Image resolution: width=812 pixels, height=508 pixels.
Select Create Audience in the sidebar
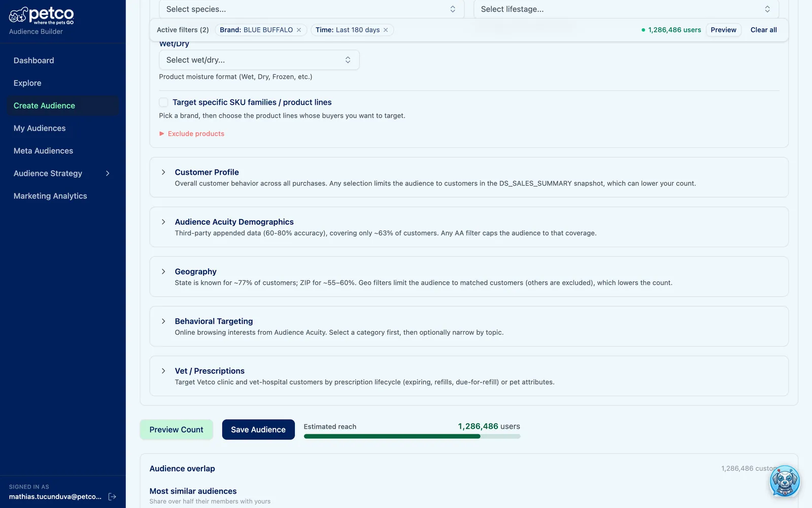pyautogui.click(x=63, y=106)
